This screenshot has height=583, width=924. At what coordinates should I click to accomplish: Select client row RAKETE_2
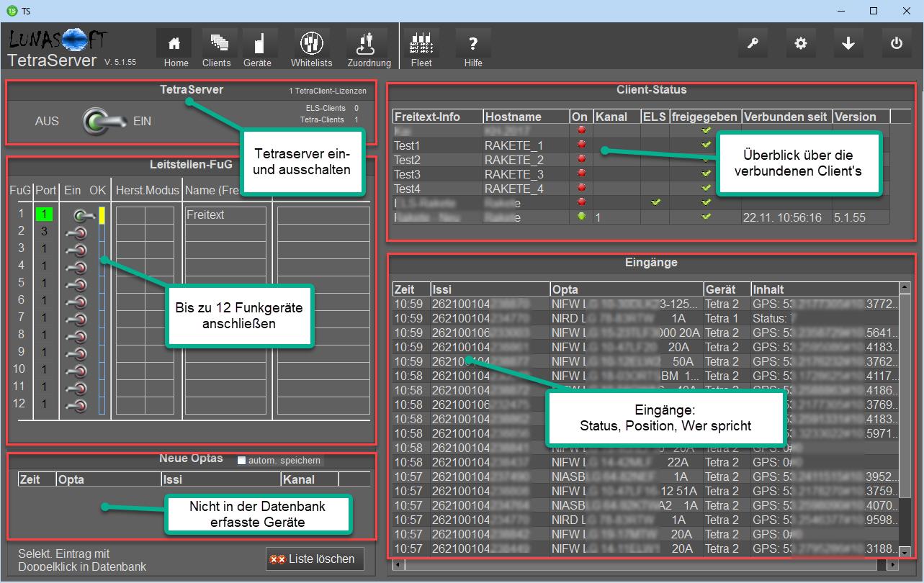[641, 160]
